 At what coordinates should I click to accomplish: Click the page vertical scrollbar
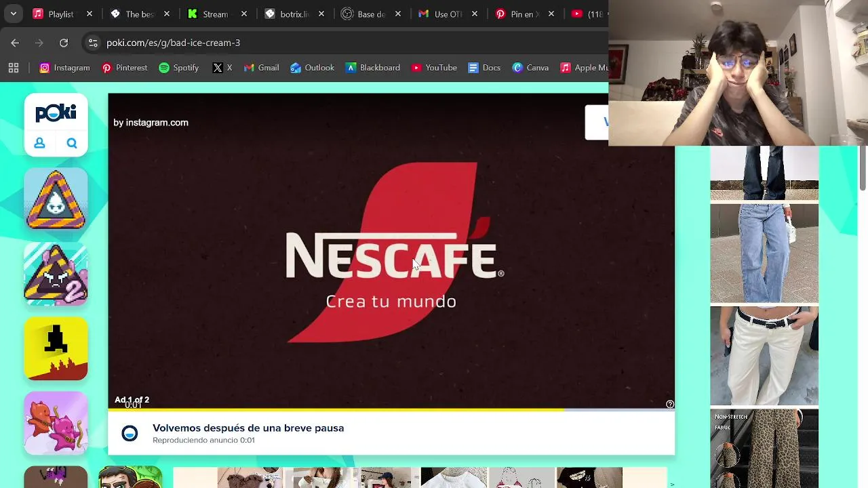pos(863,168)
